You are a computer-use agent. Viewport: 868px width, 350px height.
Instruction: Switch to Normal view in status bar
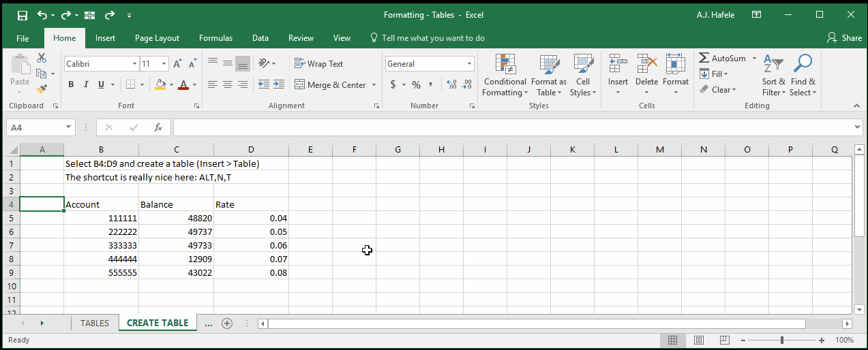[672, 340]
